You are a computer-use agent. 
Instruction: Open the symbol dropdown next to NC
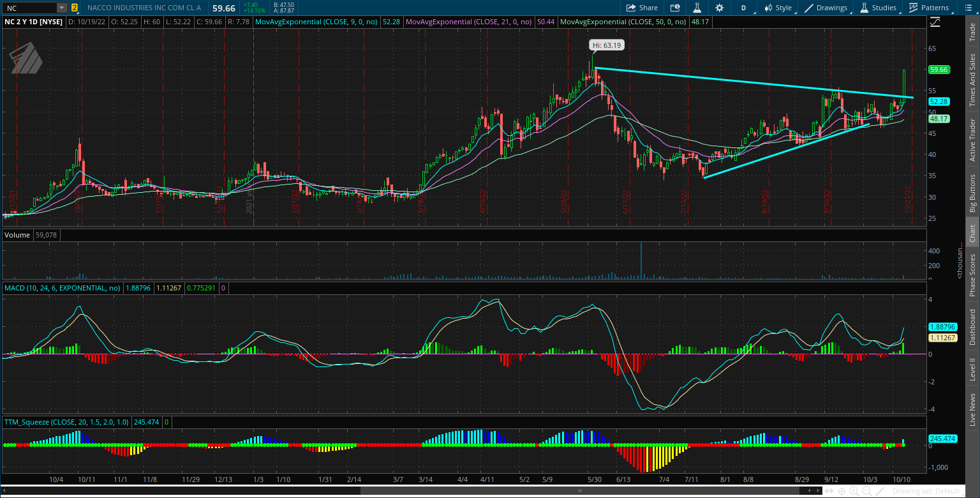click(61, 8)
